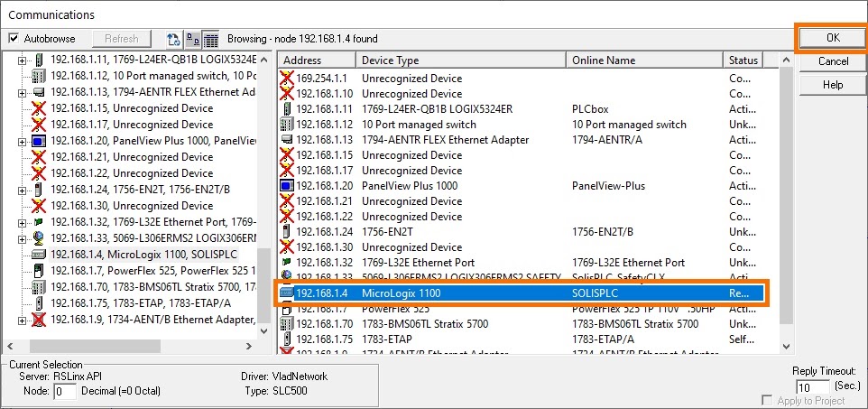
Task: Click the red X icon of 169.254.1.1 row
Action: tap(287, 79)
